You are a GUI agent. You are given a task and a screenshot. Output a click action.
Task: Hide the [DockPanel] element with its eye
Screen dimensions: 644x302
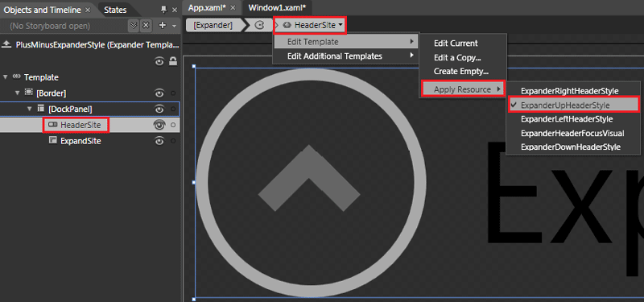tap(159, 109)
